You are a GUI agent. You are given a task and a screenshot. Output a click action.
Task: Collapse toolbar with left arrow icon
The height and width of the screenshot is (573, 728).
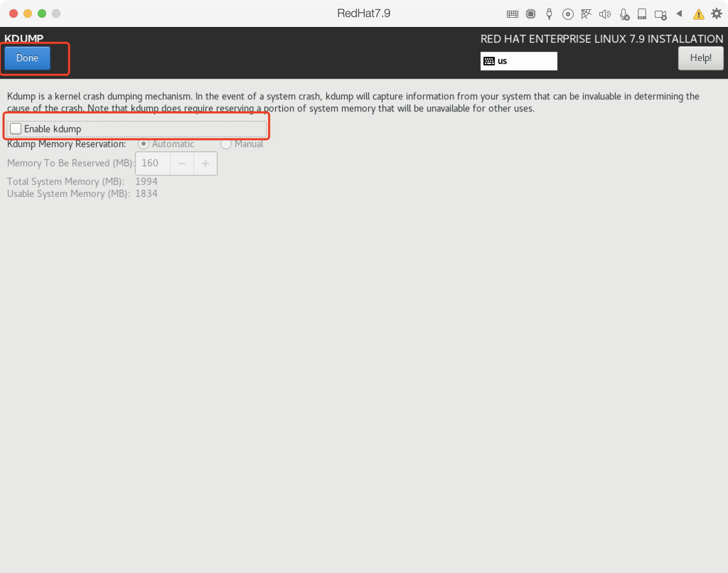pyautogui.click(x=679, y=14)
